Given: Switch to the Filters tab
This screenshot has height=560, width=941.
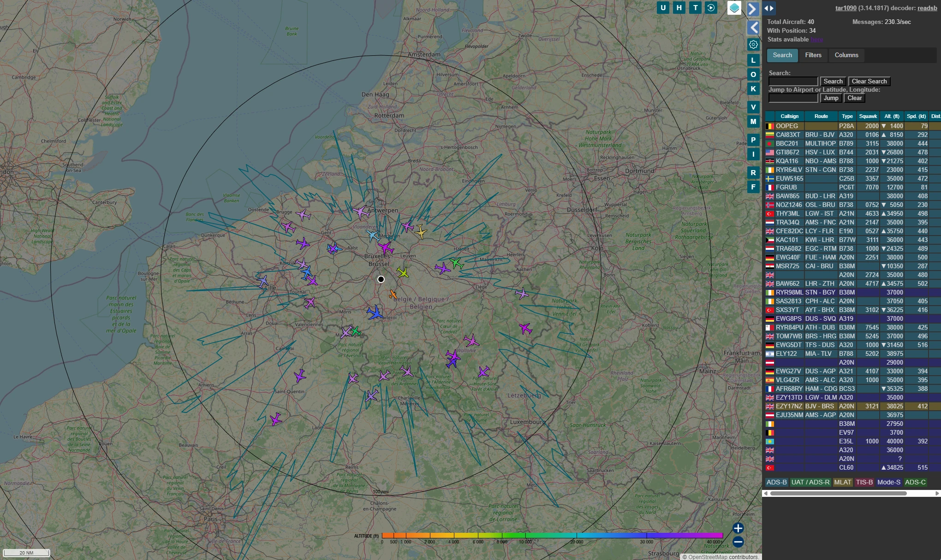Looking at the screenshot, I should point(813,55).
